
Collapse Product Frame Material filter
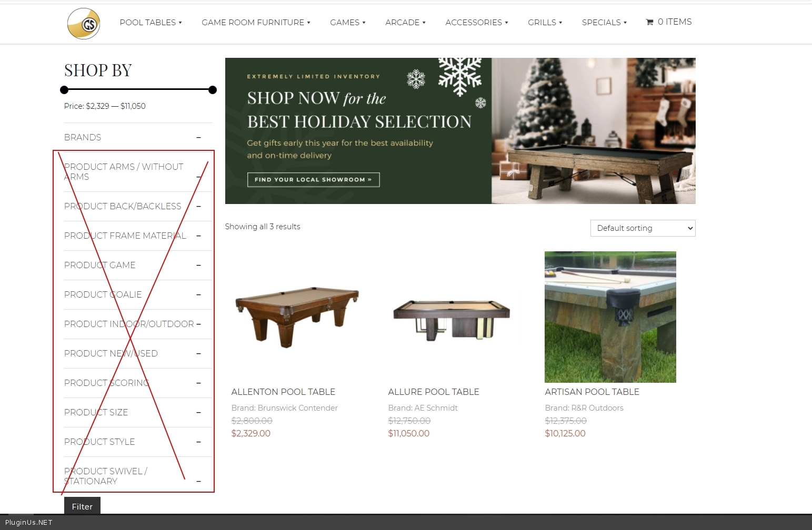198,236
